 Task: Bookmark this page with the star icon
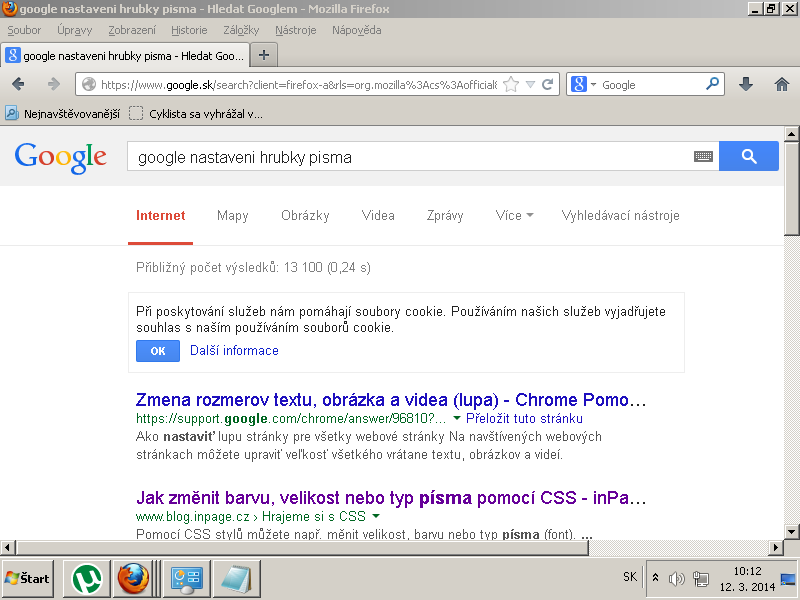click(x=511, y=84)
